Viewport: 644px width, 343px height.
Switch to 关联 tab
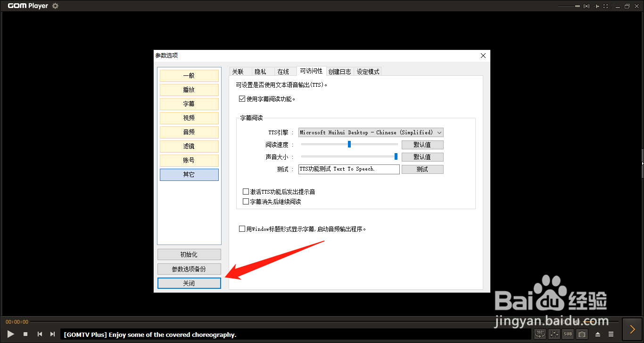pos(238,72)
